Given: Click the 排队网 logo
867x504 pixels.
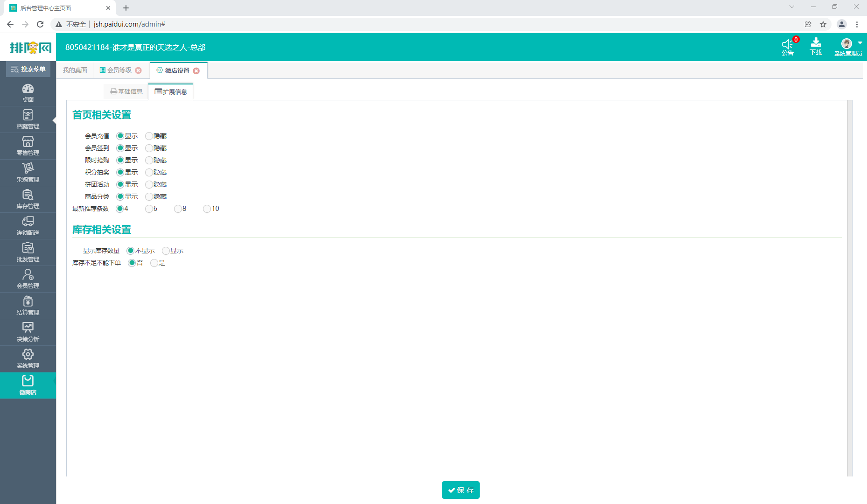Looking at the screenshot, I should (30, 47).
